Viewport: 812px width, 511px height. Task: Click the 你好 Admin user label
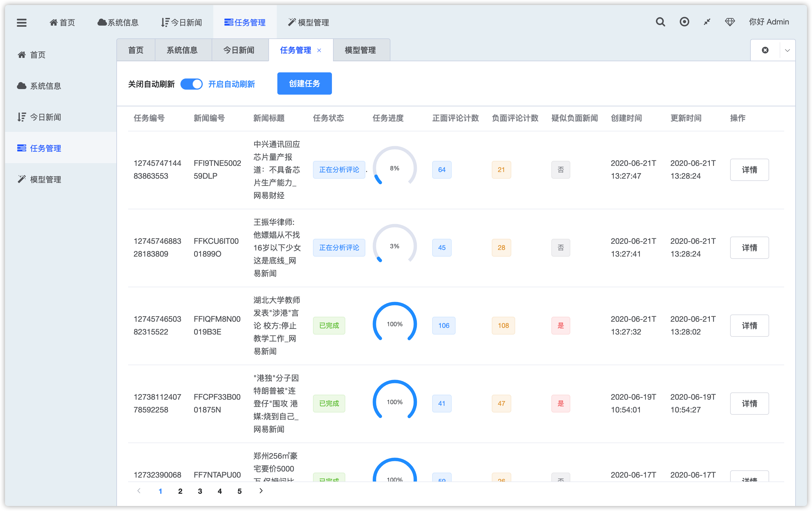tap(769, 22)
